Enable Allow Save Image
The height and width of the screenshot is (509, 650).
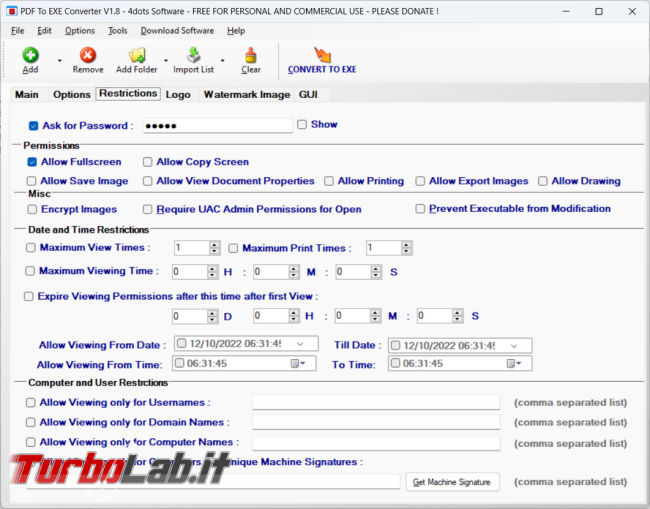[x=32, y=181]
